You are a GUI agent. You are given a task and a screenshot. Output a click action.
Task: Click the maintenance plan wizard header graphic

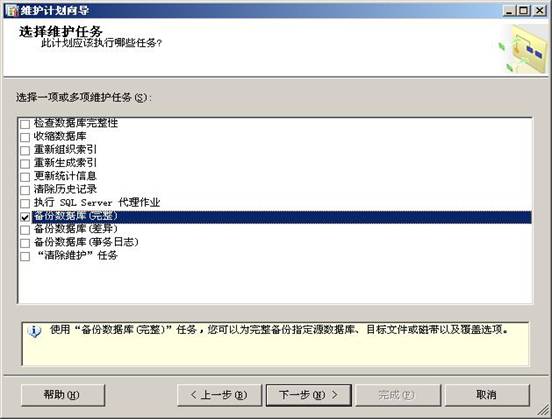[x=523, y=49]
